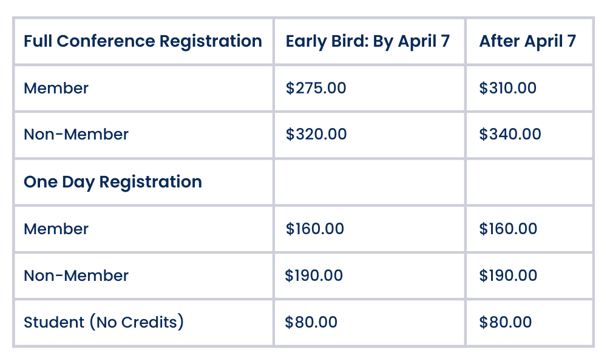Select the Student (No Credits) label
The image size is (607, 364).
tap(104, 322)
